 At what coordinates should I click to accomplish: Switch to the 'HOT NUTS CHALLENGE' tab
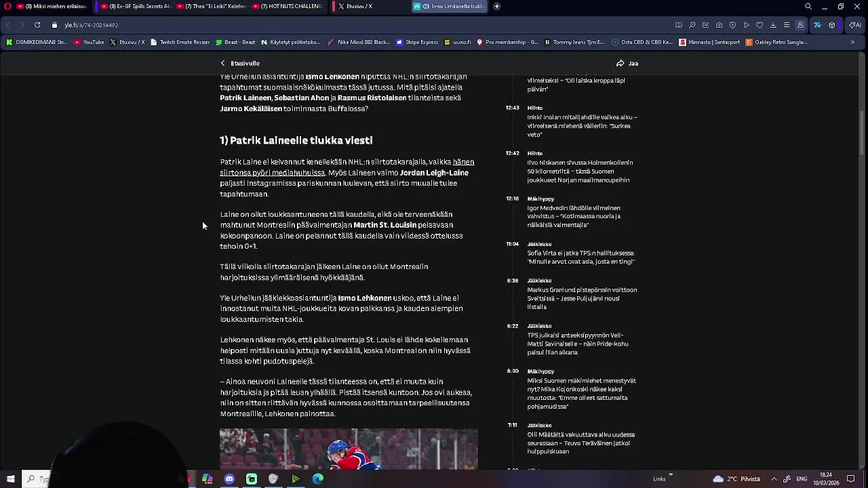(287, 6)
